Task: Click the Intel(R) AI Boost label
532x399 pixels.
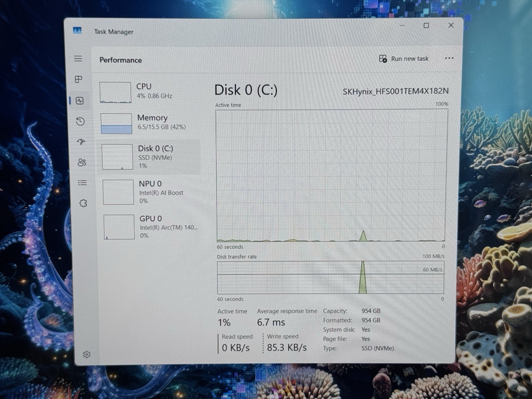Action: tap(161, 193)
